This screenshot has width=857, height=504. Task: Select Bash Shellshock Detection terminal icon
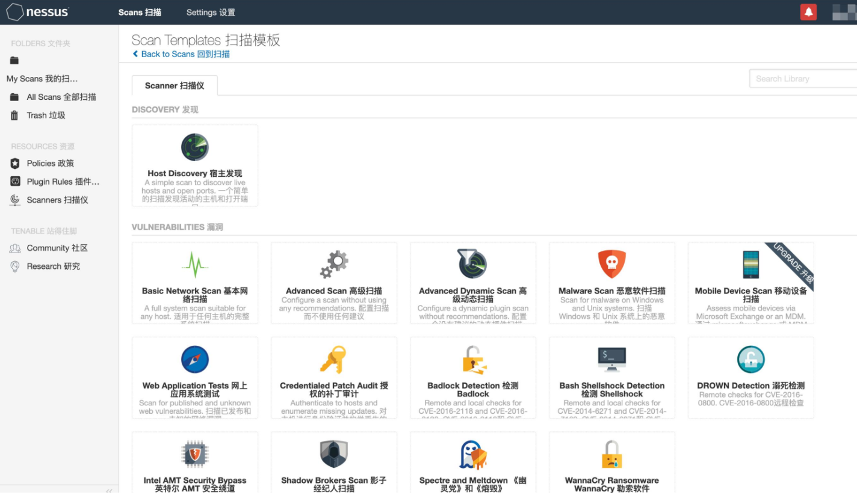pos(611,360)
